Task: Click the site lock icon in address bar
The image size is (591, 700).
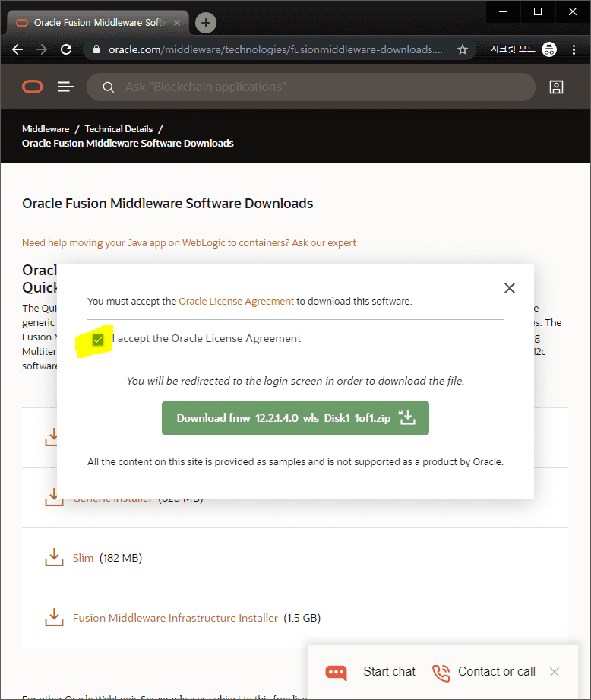Action: [96, 49]
